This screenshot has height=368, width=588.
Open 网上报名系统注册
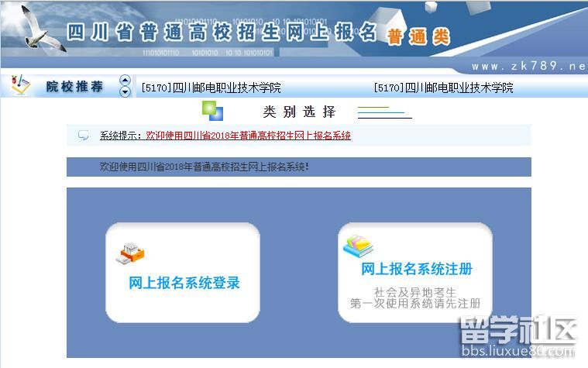417,269
